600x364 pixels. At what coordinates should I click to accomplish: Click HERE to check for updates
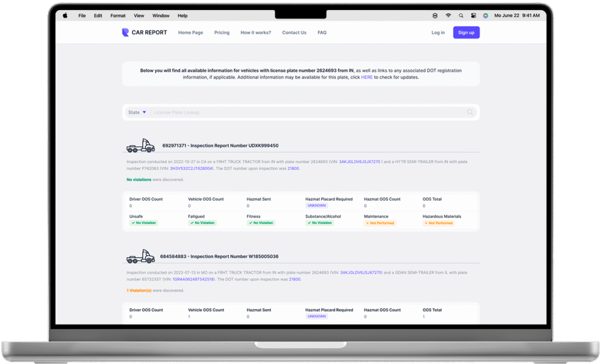point(366,77)
